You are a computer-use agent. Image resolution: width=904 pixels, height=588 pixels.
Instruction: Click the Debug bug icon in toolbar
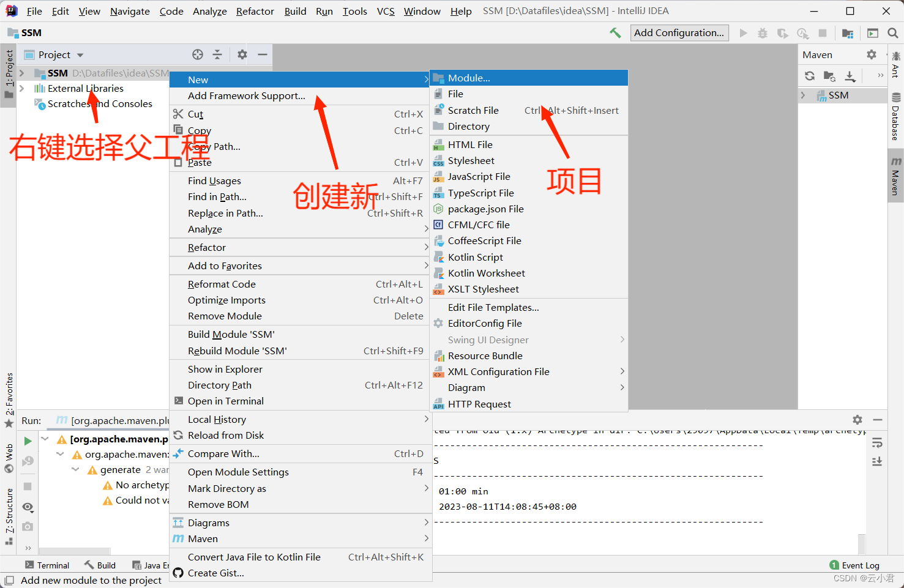[763, 33]
